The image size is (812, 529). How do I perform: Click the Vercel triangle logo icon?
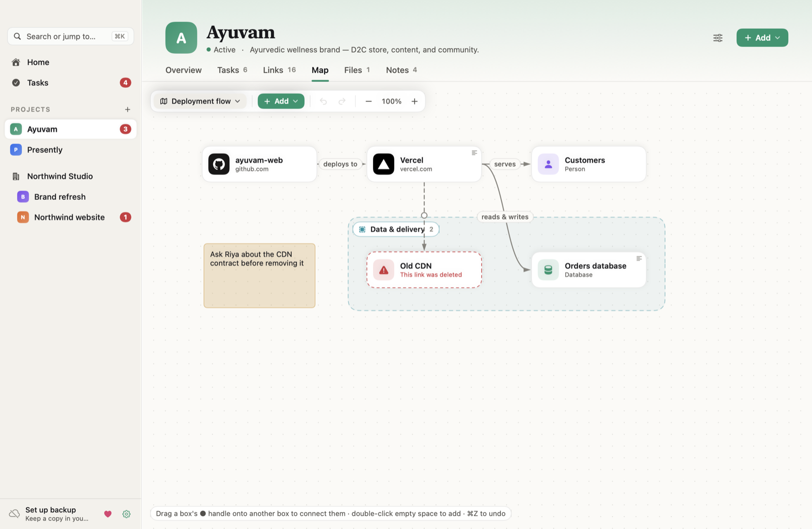tap(383, 164)
